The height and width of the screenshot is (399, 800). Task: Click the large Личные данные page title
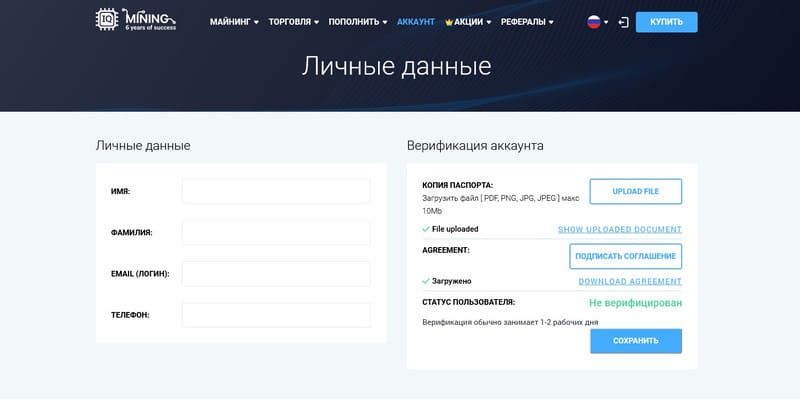tap(396, 67)
